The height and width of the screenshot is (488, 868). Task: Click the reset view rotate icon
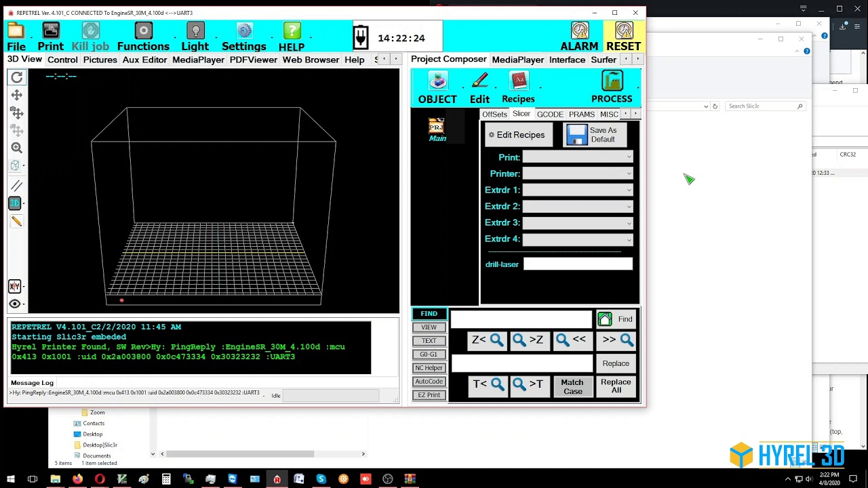tap(17, 78)
